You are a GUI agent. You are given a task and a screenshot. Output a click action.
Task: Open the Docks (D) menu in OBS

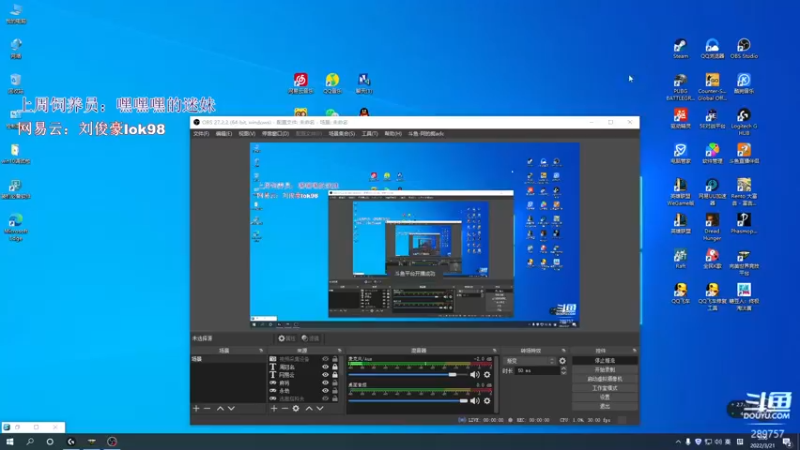click(x=276, y=134)
